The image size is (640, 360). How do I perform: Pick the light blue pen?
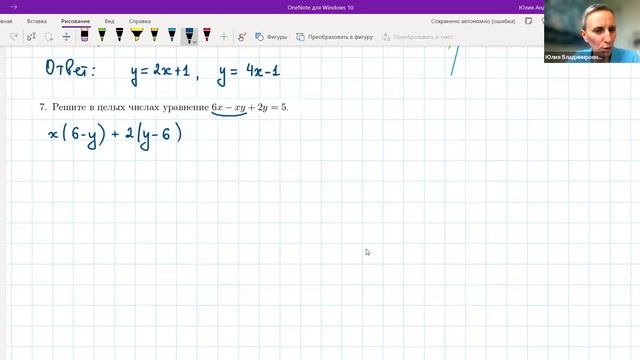172,35
